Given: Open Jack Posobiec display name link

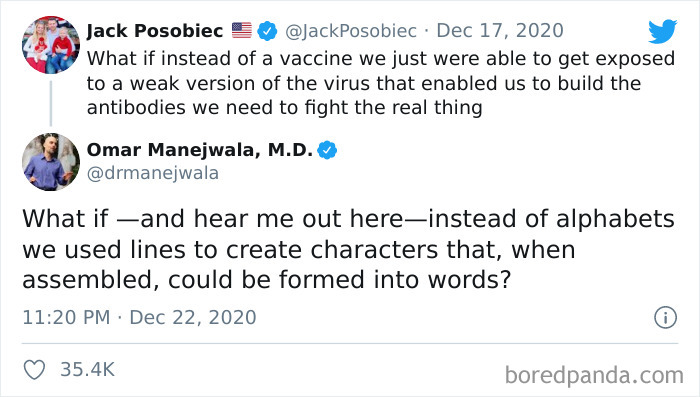Looking at the screenshot, I should pos(155,31).
